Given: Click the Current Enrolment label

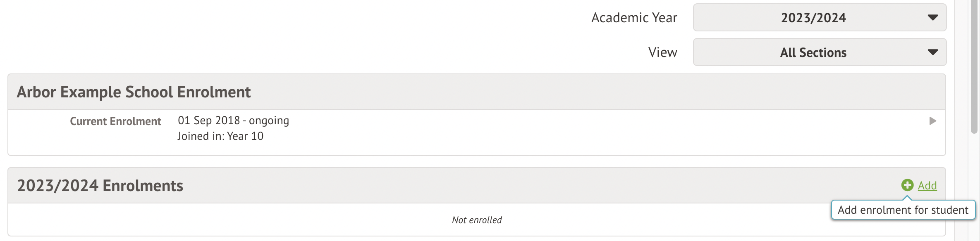Looking at the screenshot, I should 115,121.
